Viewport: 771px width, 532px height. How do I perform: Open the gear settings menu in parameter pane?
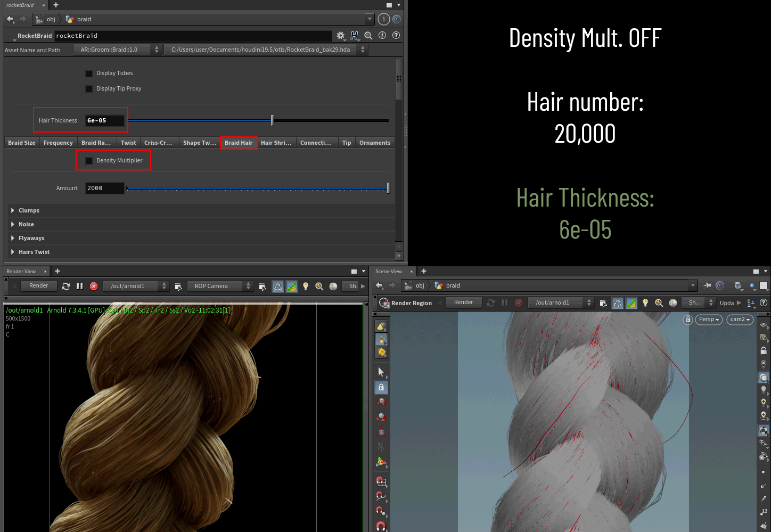[341, 36]
